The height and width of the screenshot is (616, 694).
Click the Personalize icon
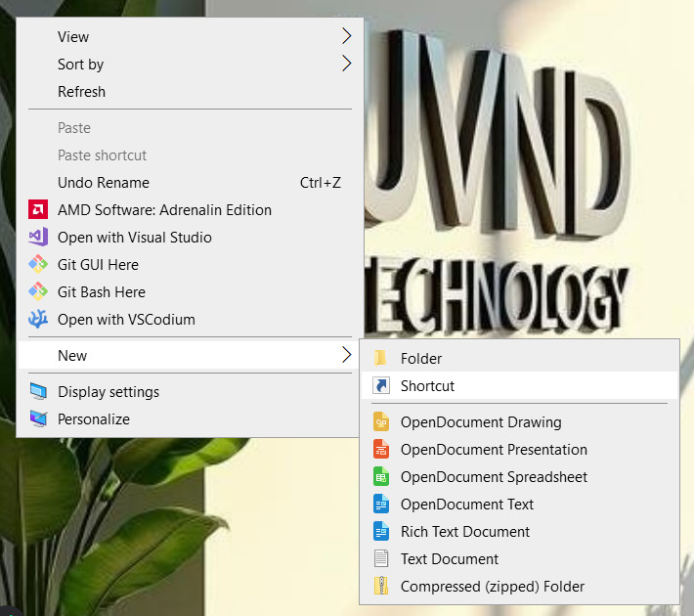(x=38, y=418)
